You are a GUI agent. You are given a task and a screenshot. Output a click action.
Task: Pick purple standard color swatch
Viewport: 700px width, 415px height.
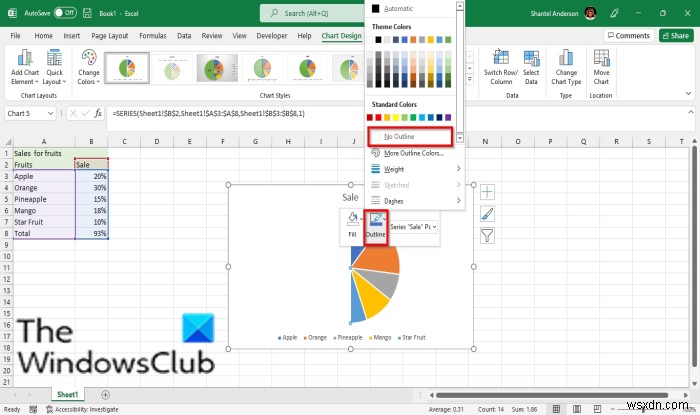[x=448, y=117]
